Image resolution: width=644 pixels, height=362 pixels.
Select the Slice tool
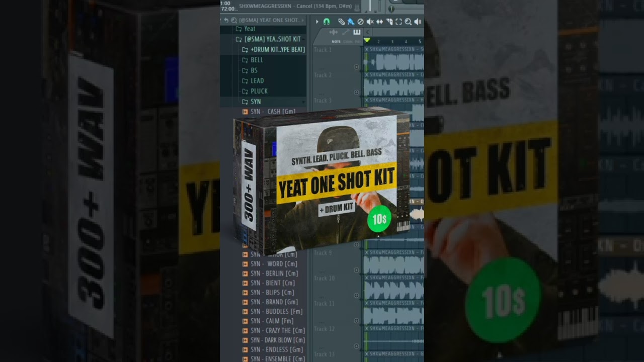coord(389,22)
